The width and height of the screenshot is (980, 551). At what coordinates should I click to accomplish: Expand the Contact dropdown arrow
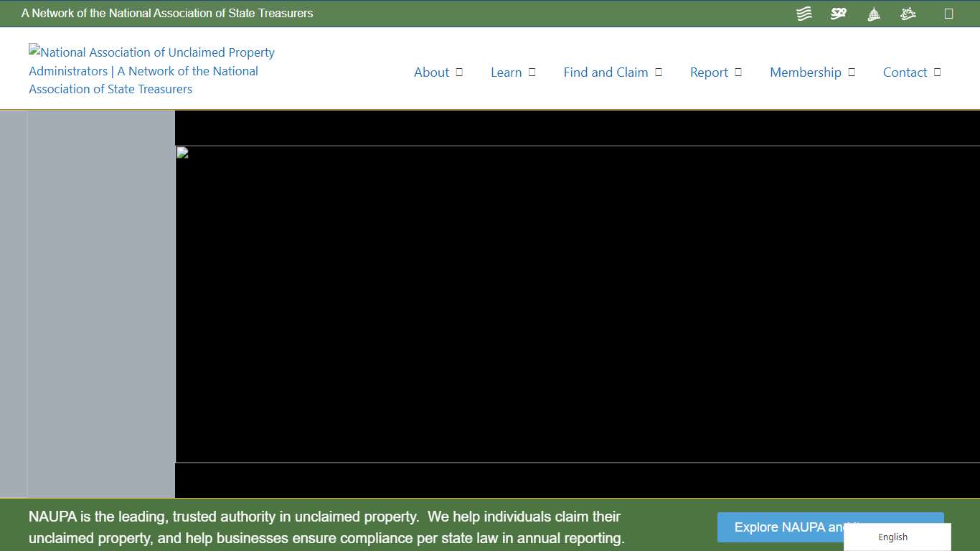point(936,72)
